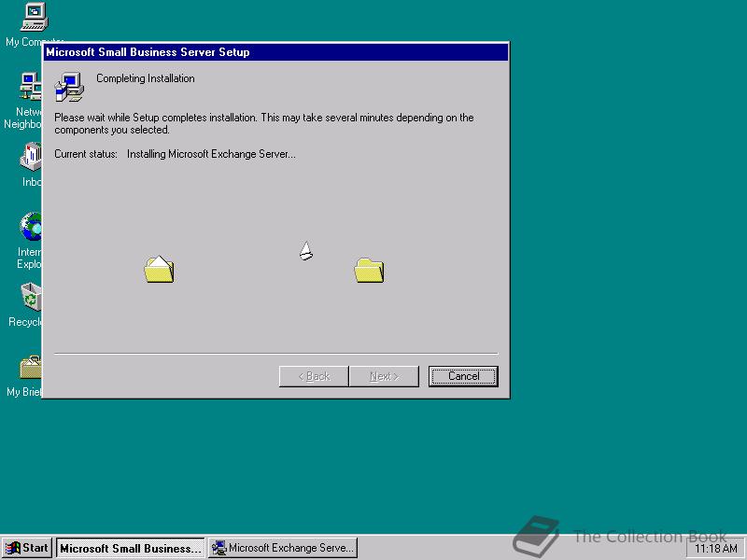Click the source folder in copy animation
Viewport: 747px width, 560px height.
(159, 269)
